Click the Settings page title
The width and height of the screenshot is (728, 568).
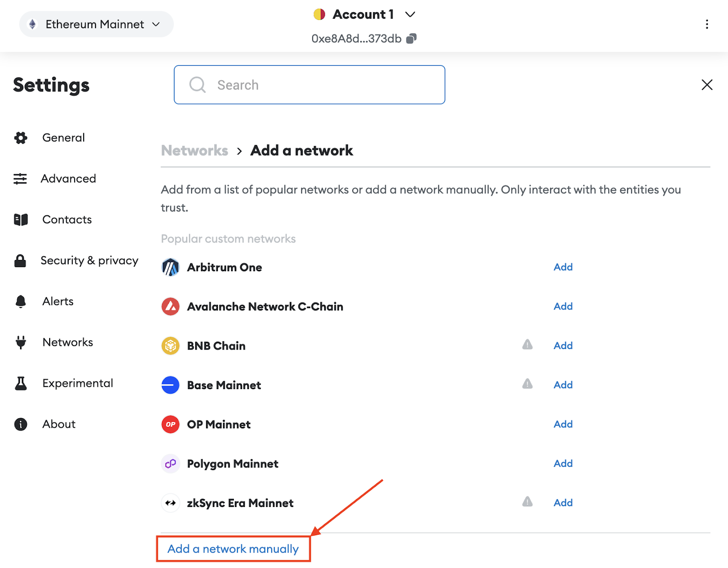51,85
